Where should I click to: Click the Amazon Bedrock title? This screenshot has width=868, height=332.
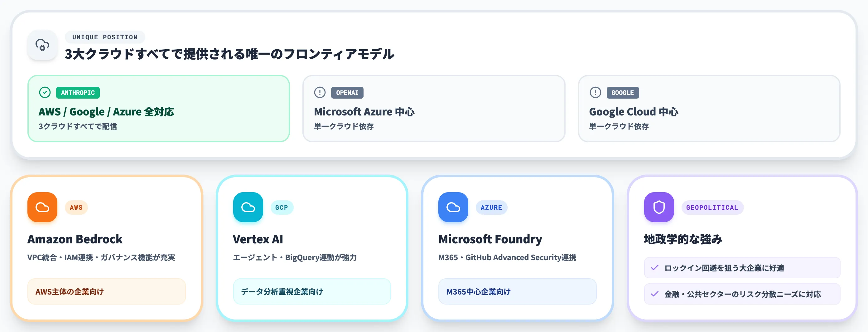tap(75, 239)
